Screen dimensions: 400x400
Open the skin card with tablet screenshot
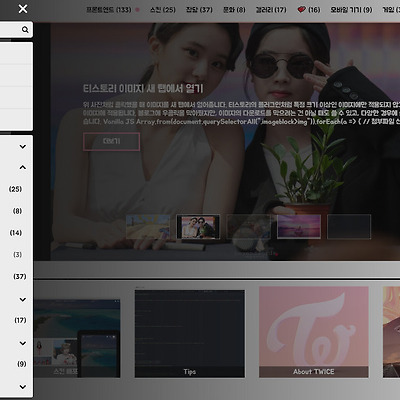[77, 338]
